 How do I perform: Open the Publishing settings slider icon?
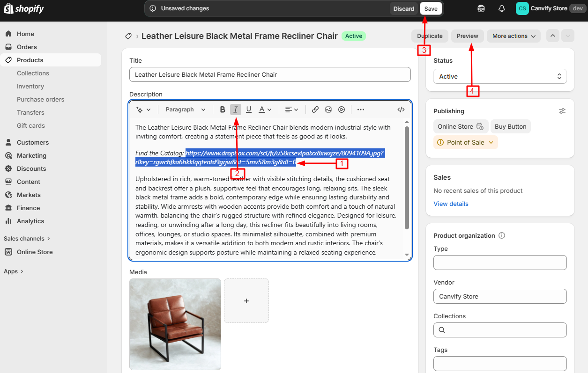point(562,111)
